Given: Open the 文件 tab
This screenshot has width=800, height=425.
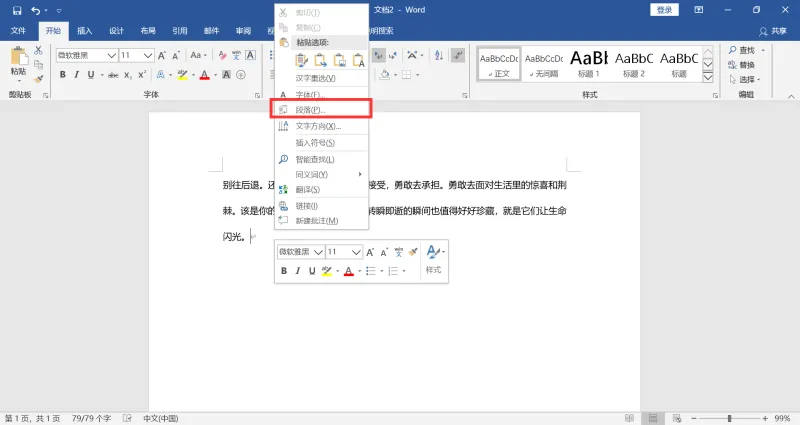Looking at the screenshot, I should pos(18,31).
